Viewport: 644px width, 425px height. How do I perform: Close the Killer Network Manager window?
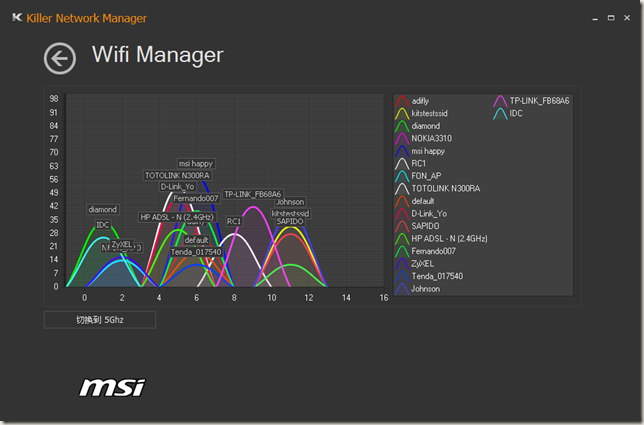627,18
